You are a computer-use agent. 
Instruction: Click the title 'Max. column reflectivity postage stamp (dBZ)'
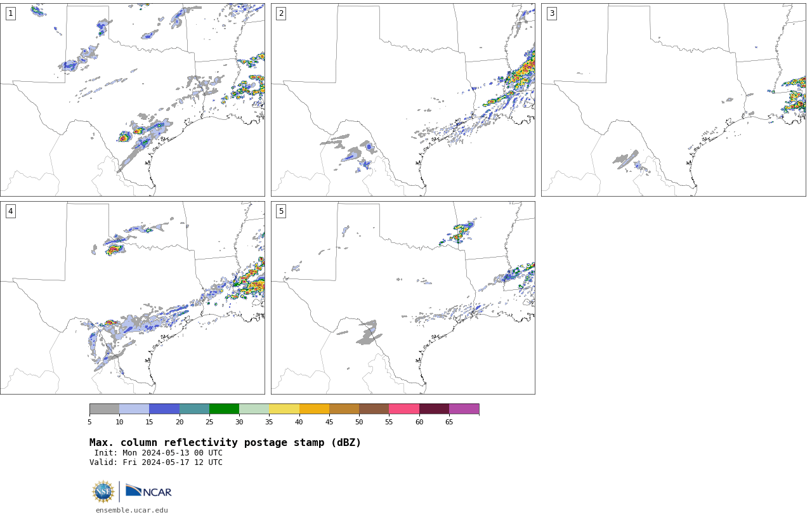coord(225,443)
